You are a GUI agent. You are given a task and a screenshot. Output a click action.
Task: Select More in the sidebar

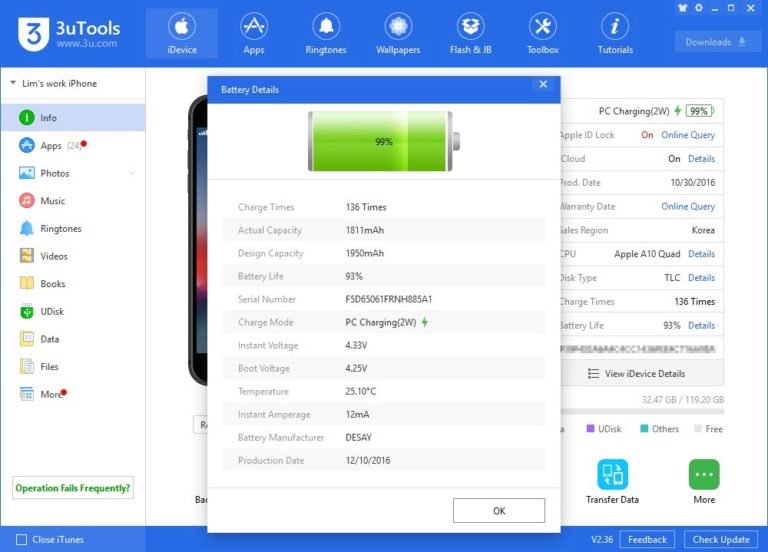pyautogui.click(x=73, y=394)
